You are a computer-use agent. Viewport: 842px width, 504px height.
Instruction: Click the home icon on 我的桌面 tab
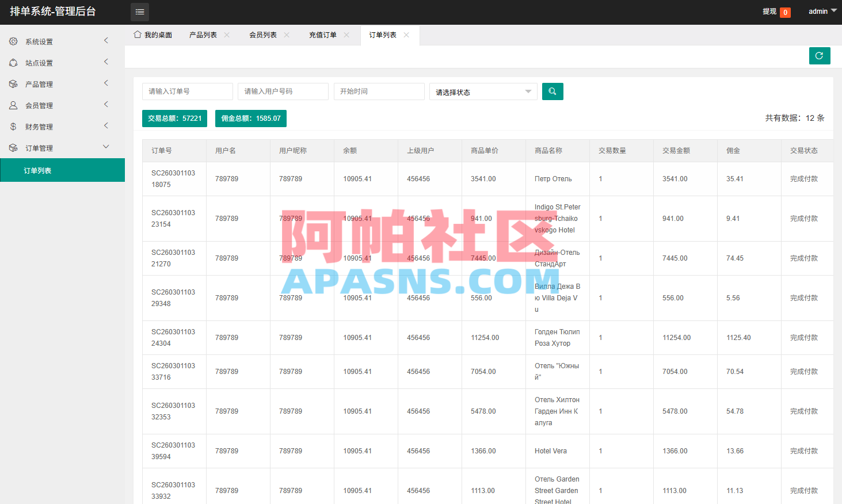pyautogui.click(x=138, y=35)
